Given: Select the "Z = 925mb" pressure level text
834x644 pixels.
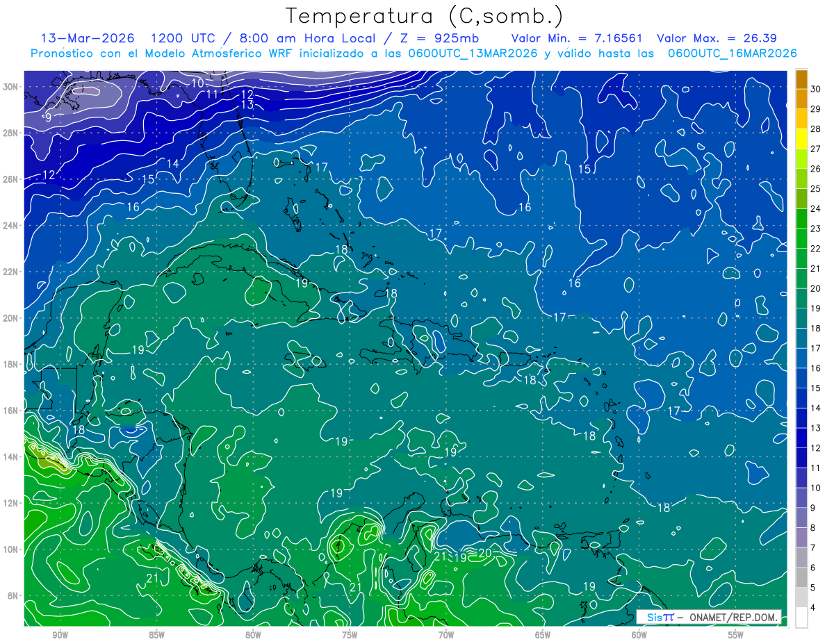Looking at the screenshot, I should (x=439, y=38).
